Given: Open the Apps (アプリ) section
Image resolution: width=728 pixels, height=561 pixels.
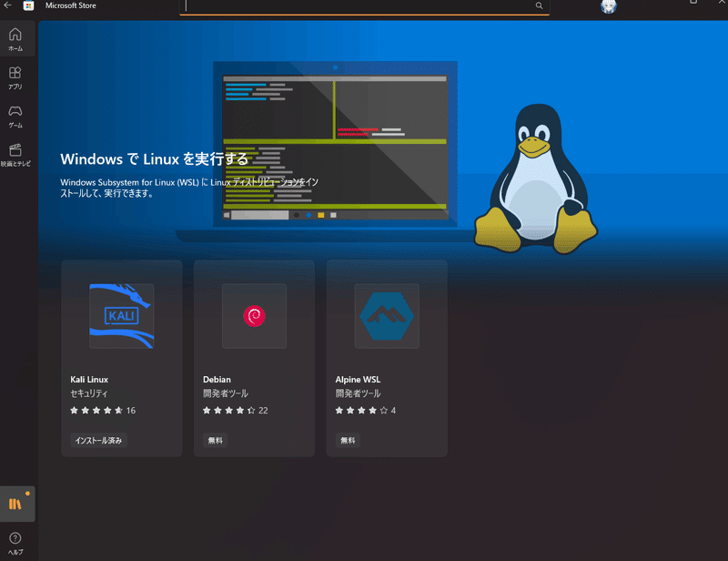Looking at the screenshot, I should point(17,77).
